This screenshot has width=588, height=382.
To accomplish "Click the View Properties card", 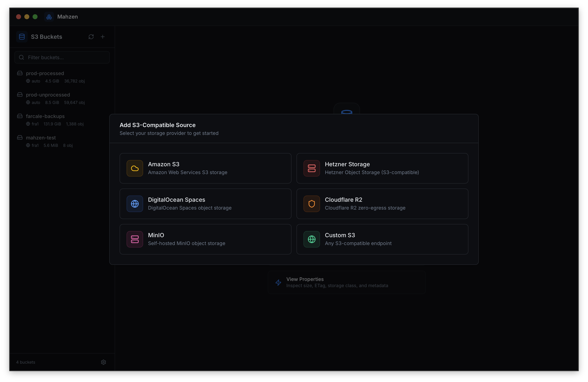I will point(346,282).
